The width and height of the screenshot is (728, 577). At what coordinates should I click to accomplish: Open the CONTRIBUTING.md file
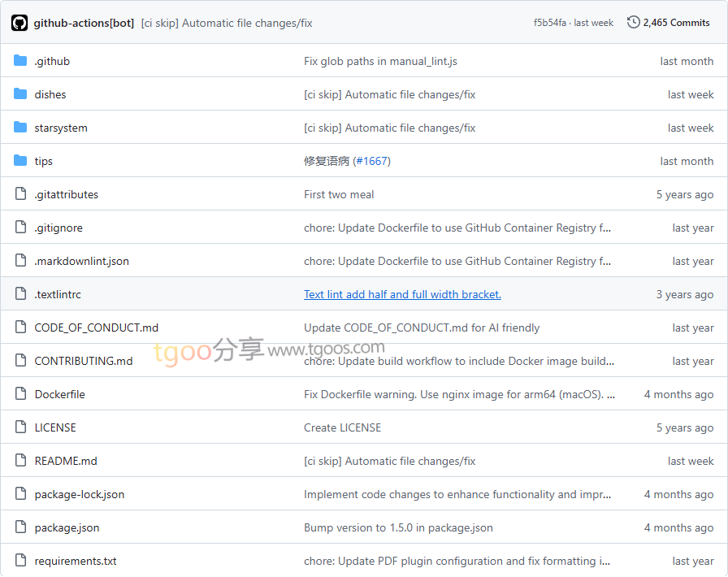pos(83,361)
